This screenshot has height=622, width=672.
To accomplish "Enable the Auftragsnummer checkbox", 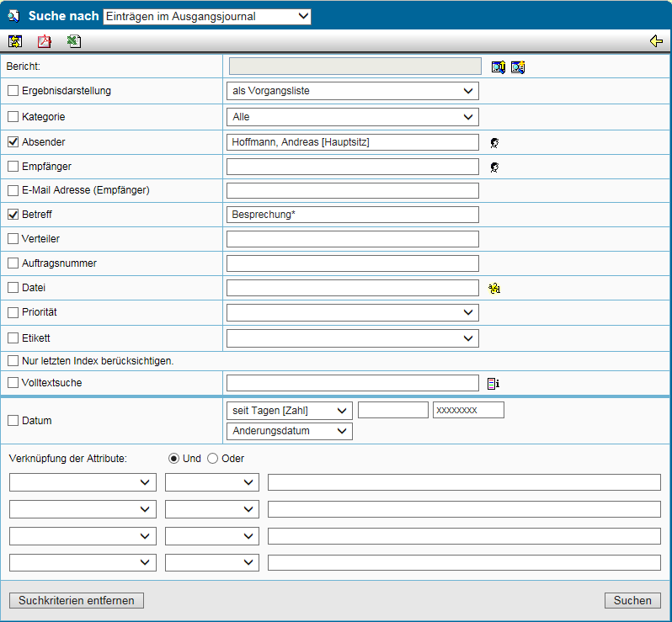I will 13,263.
